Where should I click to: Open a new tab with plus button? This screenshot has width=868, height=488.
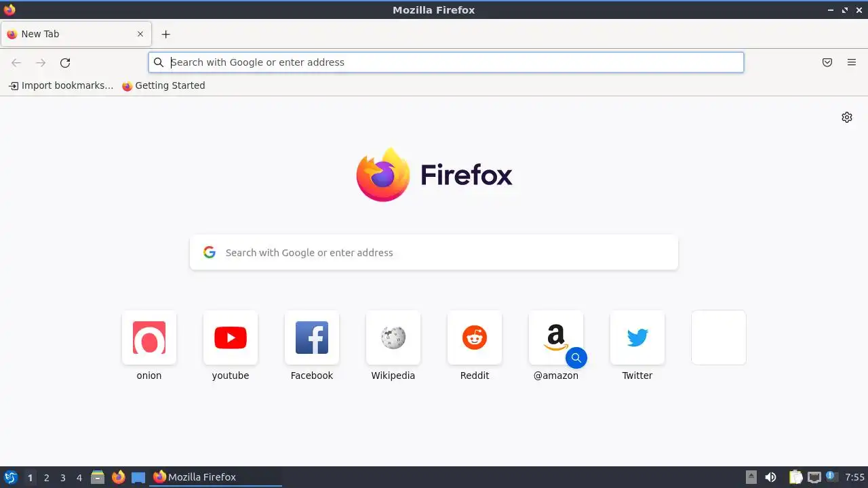pos(165,34)
